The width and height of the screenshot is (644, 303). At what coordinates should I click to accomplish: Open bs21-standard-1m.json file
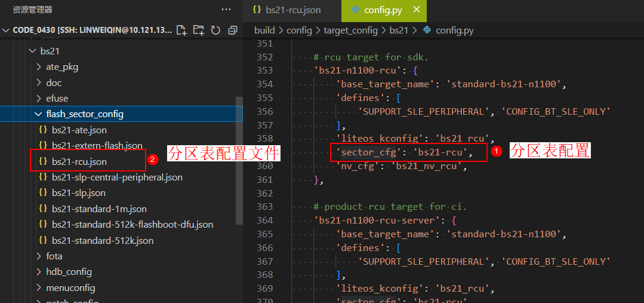99,209
